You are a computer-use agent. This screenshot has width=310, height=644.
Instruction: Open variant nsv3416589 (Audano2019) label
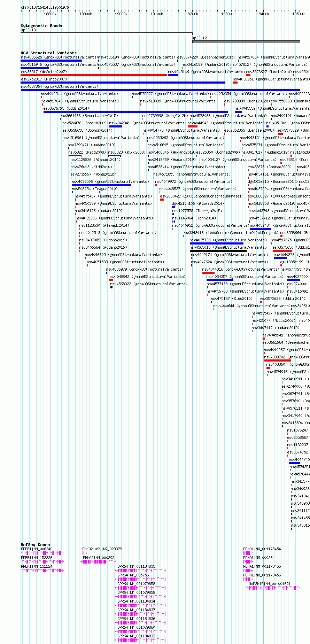pos(206,64)
